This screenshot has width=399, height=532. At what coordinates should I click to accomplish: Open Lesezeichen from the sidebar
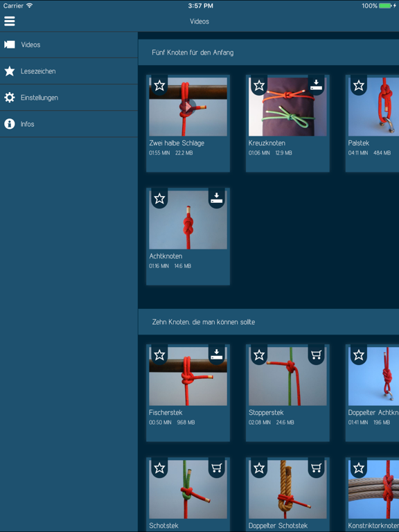pos(69,71)
